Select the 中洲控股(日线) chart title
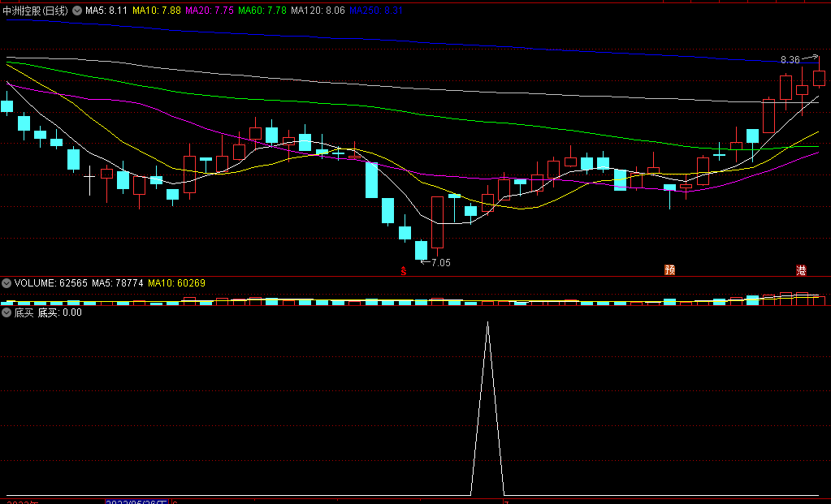Screen dimensions: 831x504 pyautogui.click(x=36, y=10)
